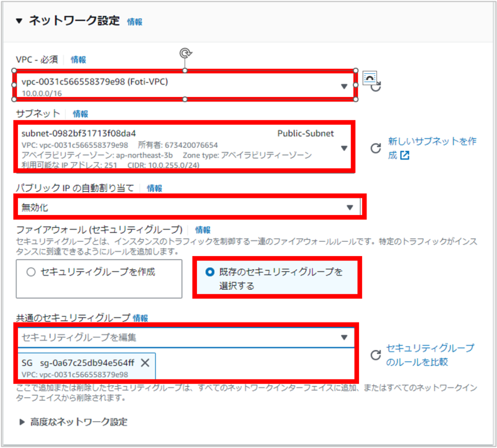497x448 pixels.
Task: Open the subnet dropdown Public-Subnet
Action: [x=184, y=147]
